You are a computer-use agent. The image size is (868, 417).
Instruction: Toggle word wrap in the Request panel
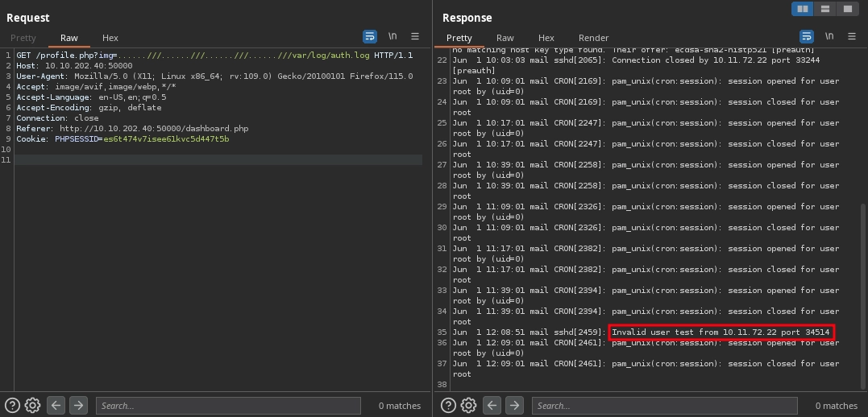click(370, 37)
